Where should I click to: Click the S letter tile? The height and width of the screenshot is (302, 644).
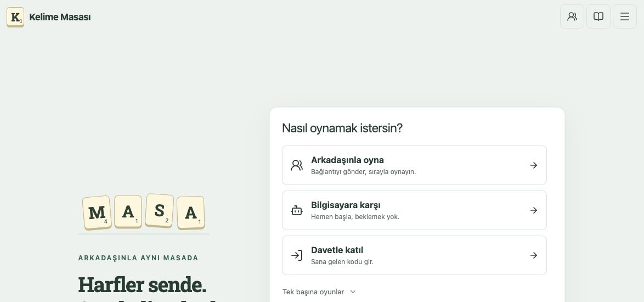[x=160, y=210]
